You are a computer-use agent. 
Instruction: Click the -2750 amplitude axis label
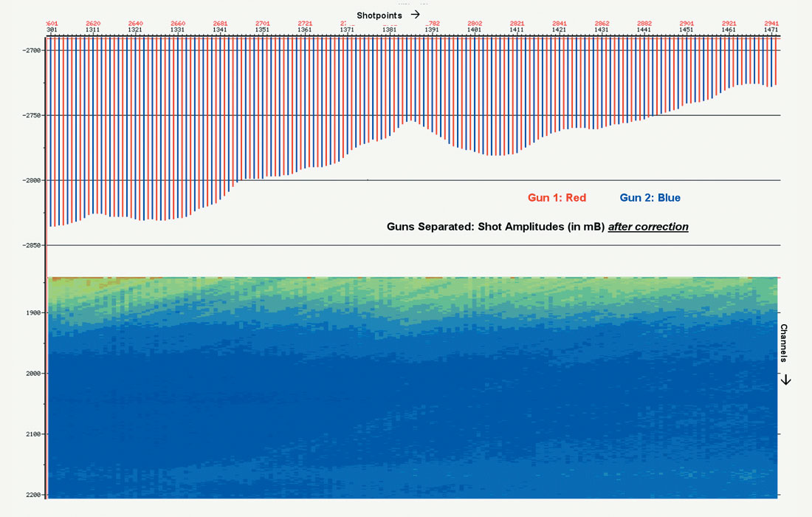tap(32, 115)
